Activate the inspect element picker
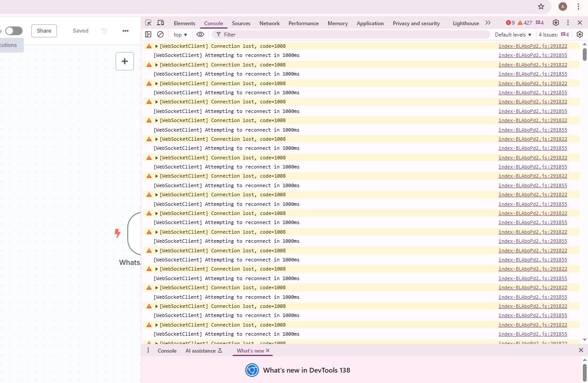 coord(149,23)
